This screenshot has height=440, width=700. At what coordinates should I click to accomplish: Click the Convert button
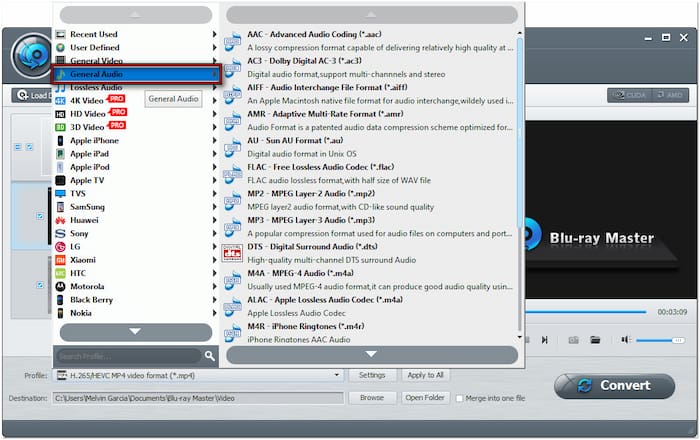click(x=614, y=386)
